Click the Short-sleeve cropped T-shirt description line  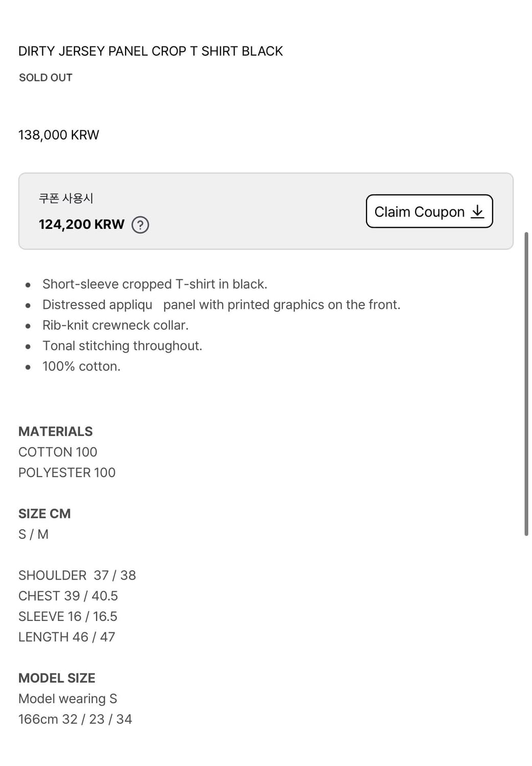click(155, 284)
